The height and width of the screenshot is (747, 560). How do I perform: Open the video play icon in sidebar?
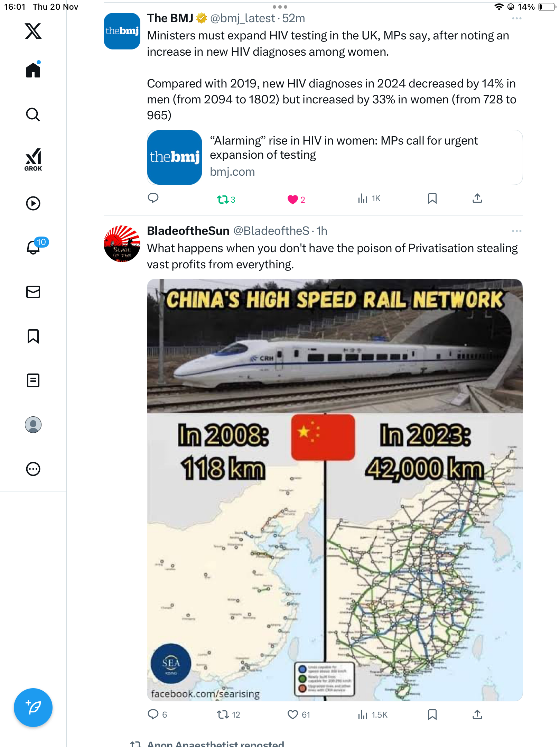[33, 203]
